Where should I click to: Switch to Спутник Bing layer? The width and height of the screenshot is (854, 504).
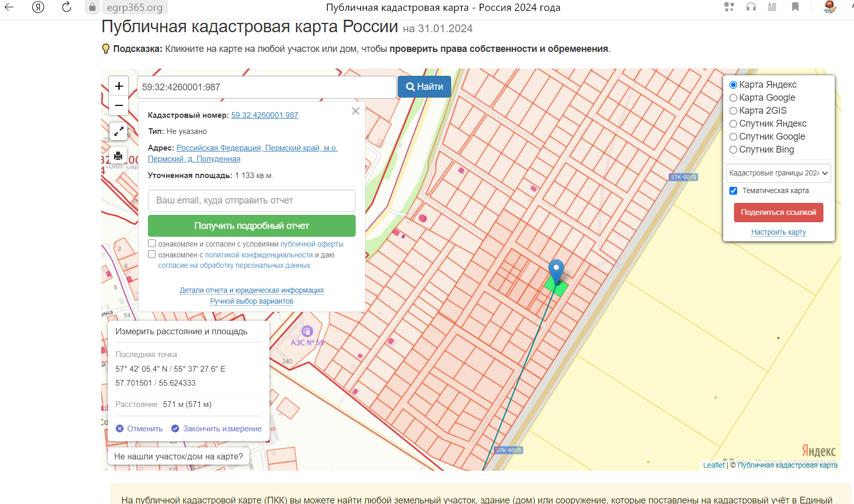[x=734, y=149]
